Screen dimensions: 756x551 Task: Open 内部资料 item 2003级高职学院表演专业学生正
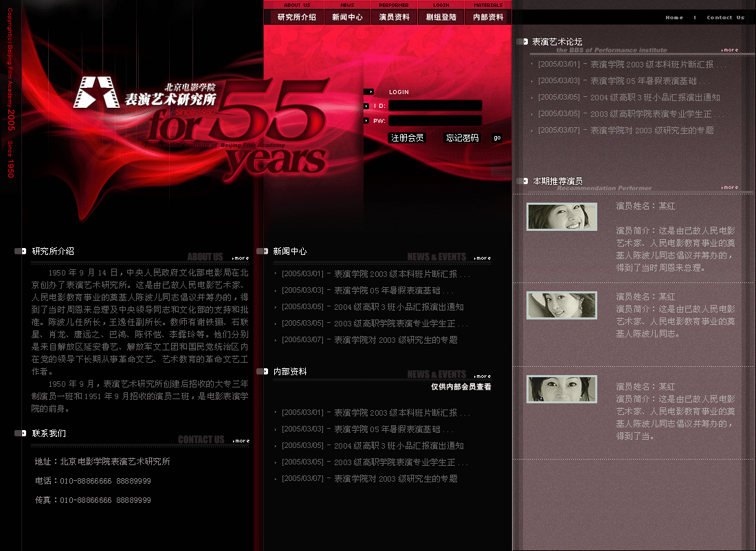click(375, 462)
